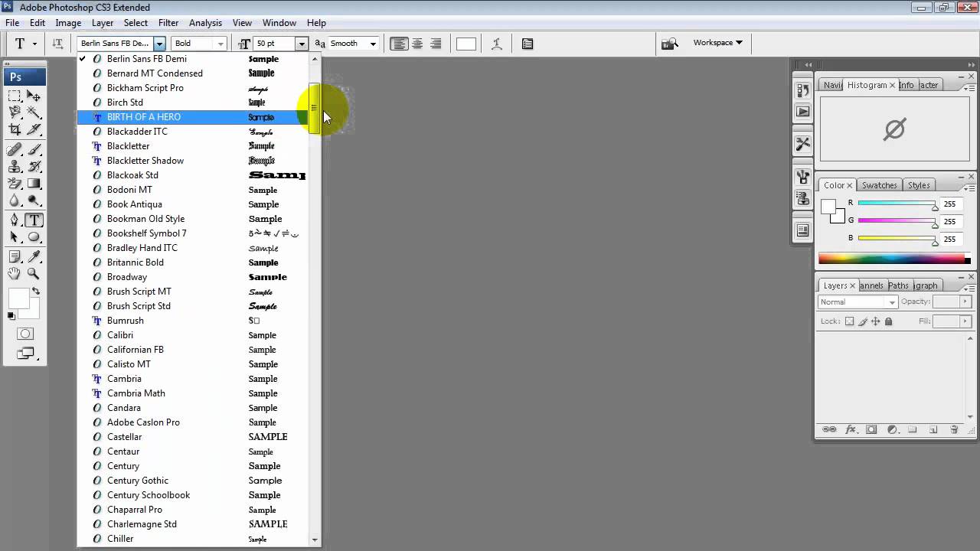Image resolution: width=980 pixels, height=551 pixels.
Task: Right align text
Action: (x=436, y=44)
